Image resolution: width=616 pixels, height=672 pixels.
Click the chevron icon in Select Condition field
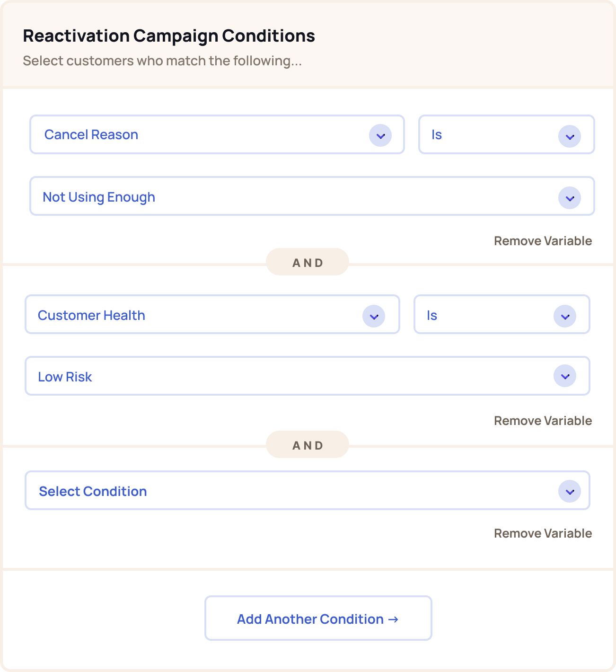click(570, 491)
